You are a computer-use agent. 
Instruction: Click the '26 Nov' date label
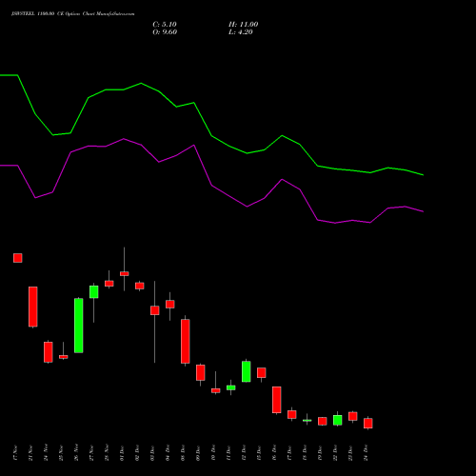pyautogui.click(x=76, y=453)
